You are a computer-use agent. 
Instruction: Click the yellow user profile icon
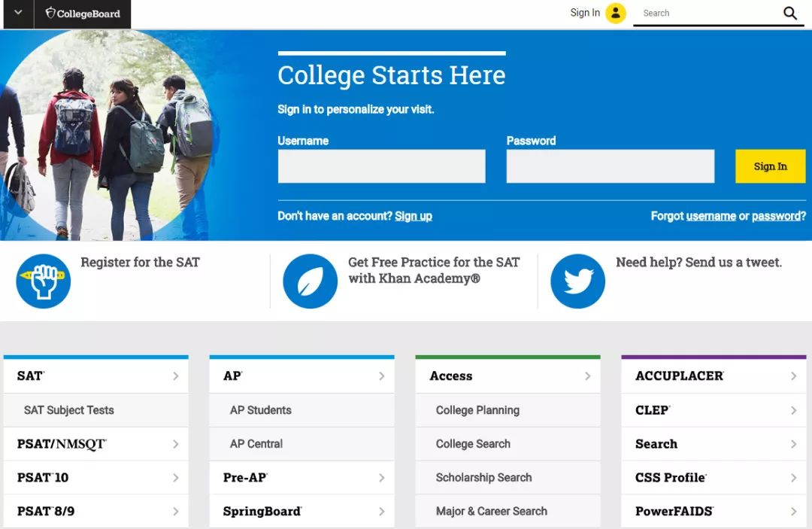point(616,14)
